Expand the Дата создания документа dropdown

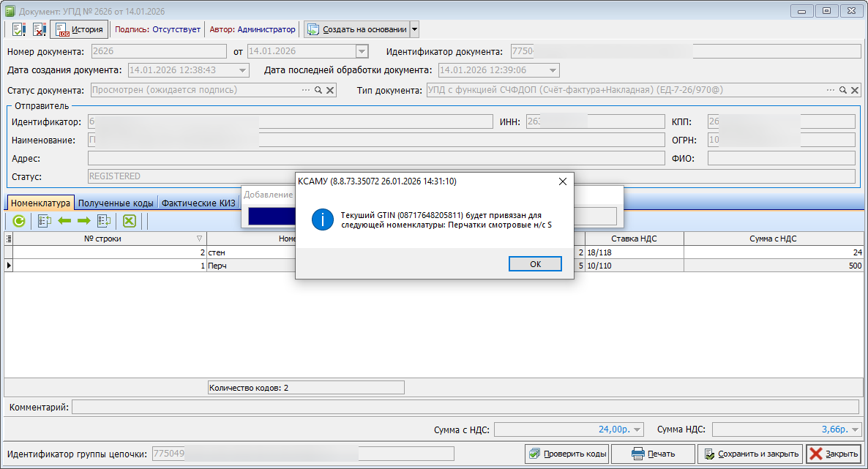pyautogui.click(x=243, y=70)
